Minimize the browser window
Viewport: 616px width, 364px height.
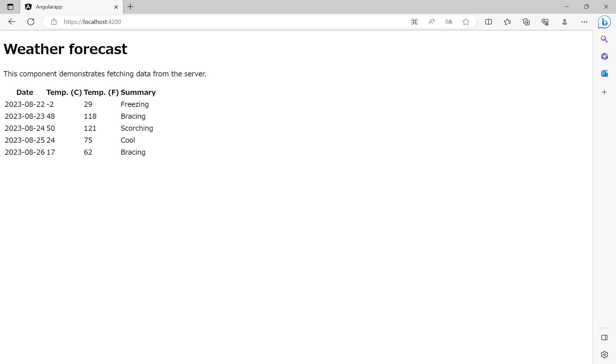[x=567, y=7]
